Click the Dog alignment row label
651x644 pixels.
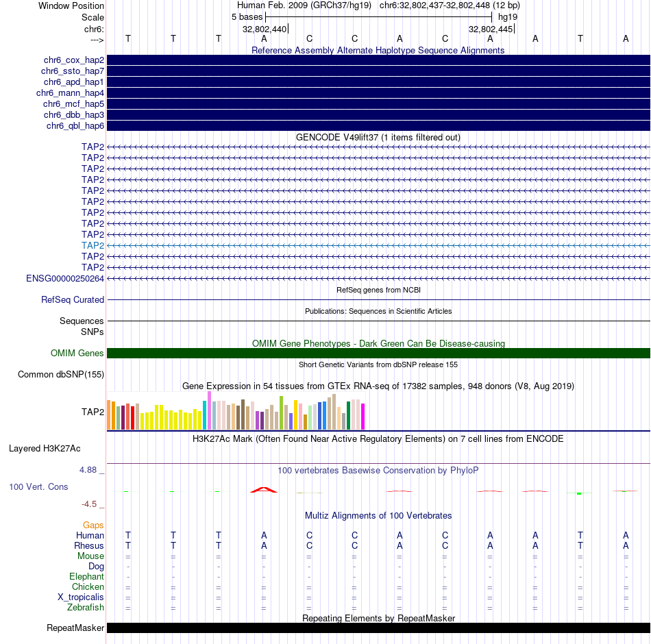click(97, 567)
